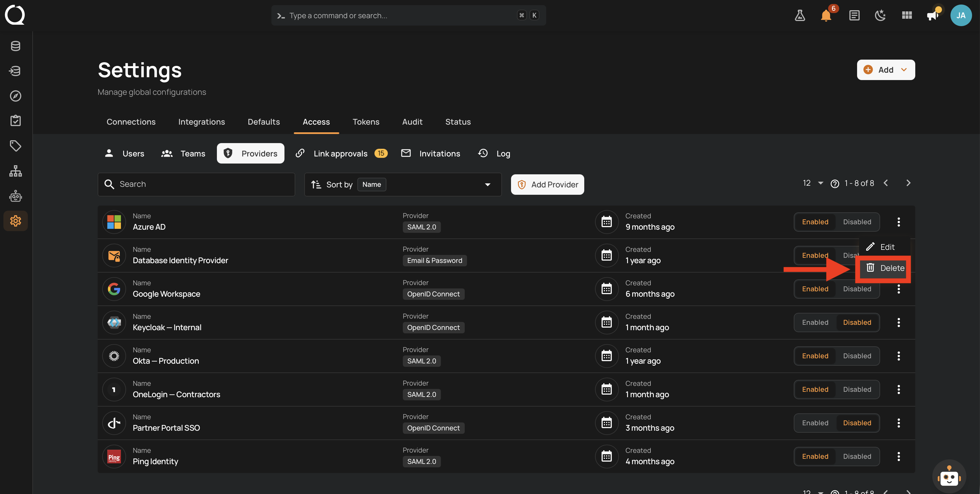Open the labs flask icon
980x494 pixels.
[x=800, y=16]
